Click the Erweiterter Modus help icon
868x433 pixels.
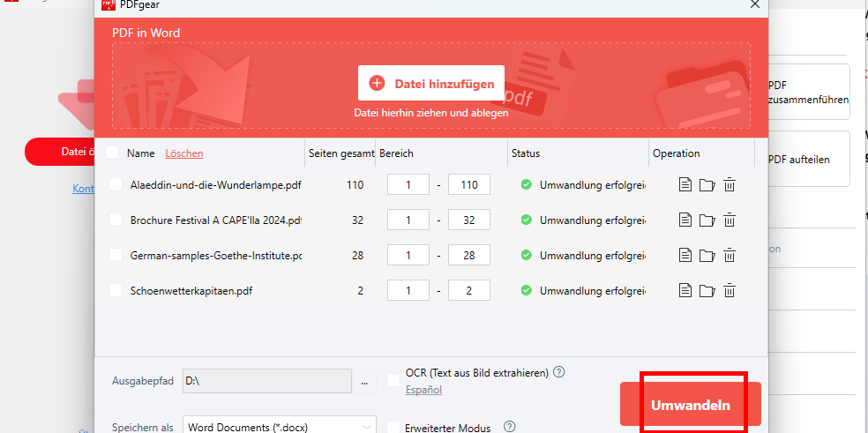509,426
